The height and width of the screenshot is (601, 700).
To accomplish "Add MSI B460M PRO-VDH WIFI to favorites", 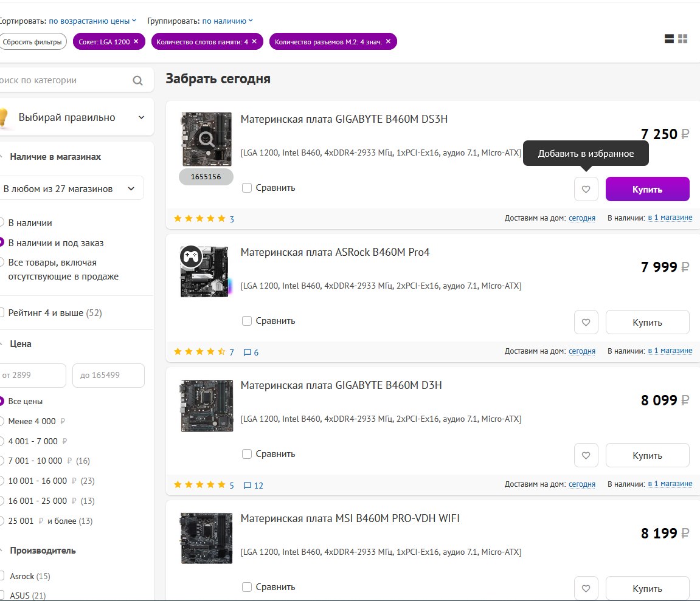I will tap(586, 588).
